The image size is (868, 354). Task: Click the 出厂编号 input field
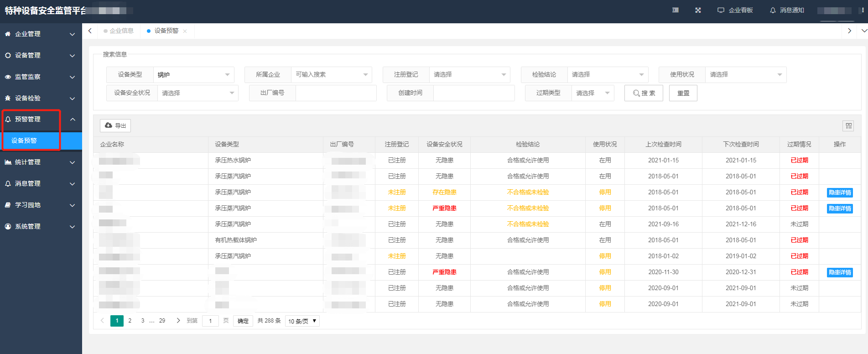(336, 93)
